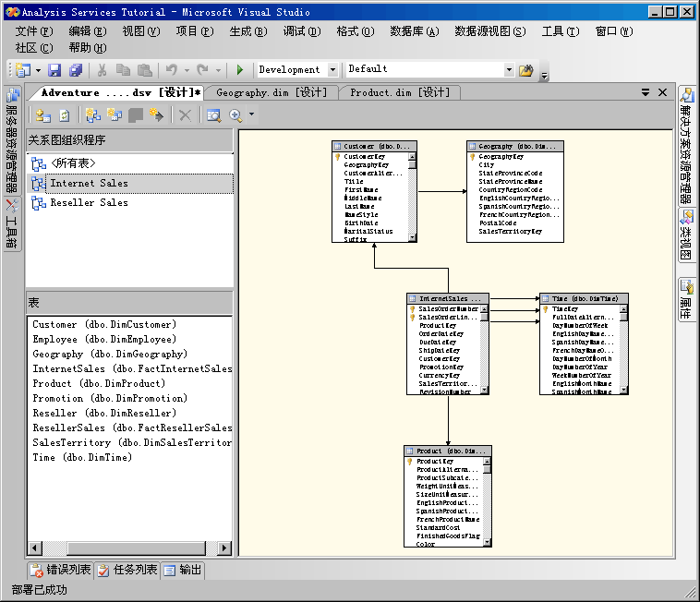The width and height of the screenshot is (700, 602).
Task: Open the 错误列表 panel at bottom
Action: tap(61, 570)
